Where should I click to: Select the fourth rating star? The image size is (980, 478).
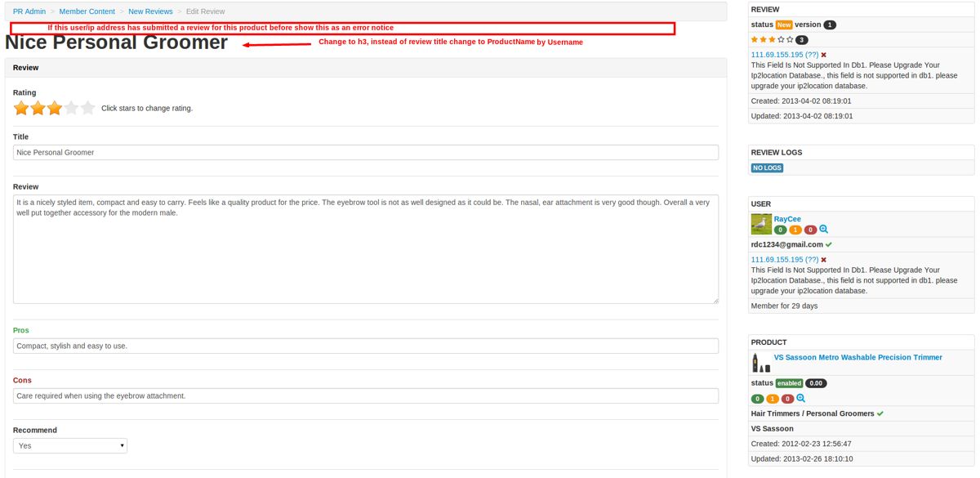(x=71, y=108)
